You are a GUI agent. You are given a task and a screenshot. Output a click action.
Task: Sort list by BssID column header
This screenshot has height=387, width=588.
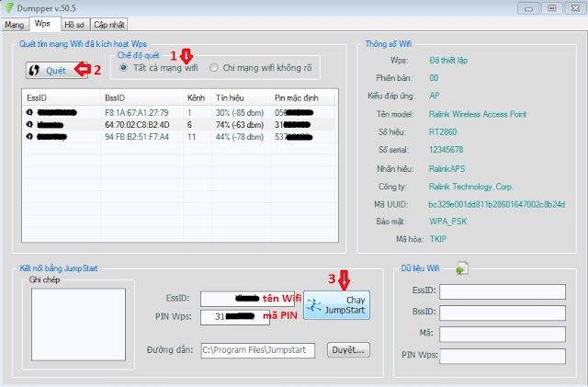click(141, 98)
